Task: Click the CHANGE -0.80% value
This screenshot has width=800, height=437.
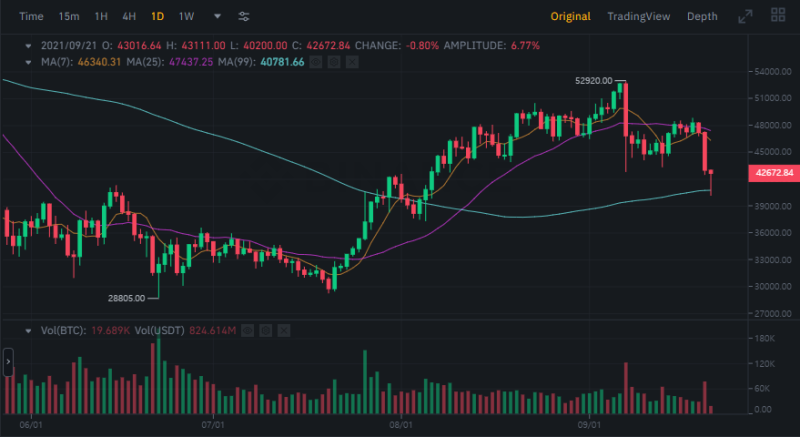Action: pos(422,46)
